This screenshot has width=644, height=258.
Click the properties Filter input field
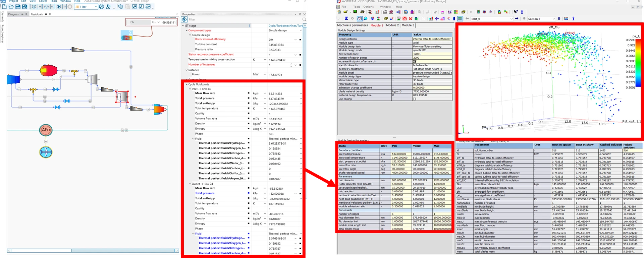point(245,19)
